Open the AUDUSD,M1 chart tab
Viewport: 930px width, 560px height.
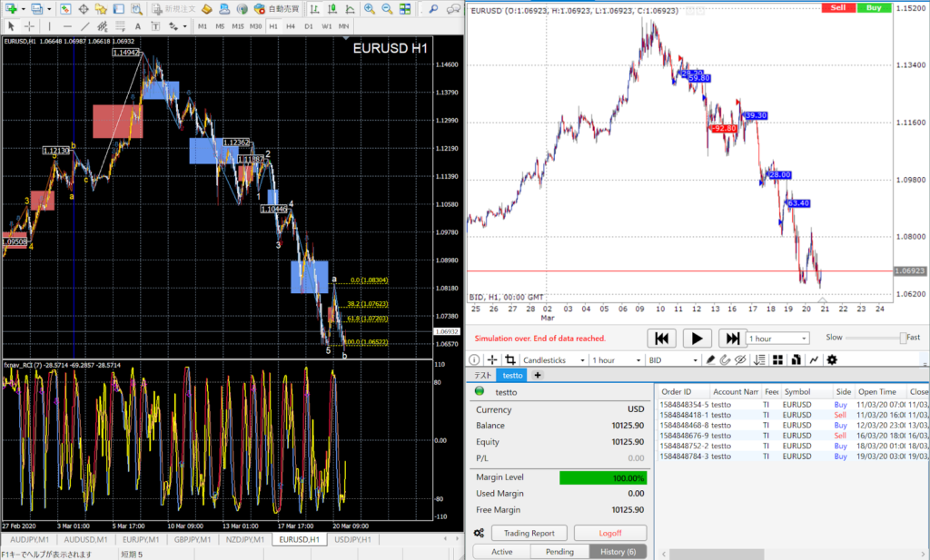(85, 539)
